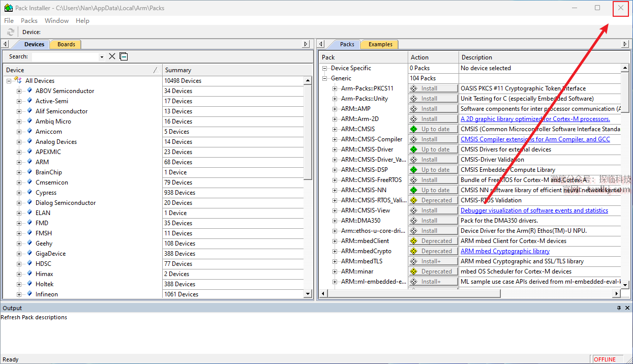Click the refresh packs toolbar icon

[x=11, y=32]
